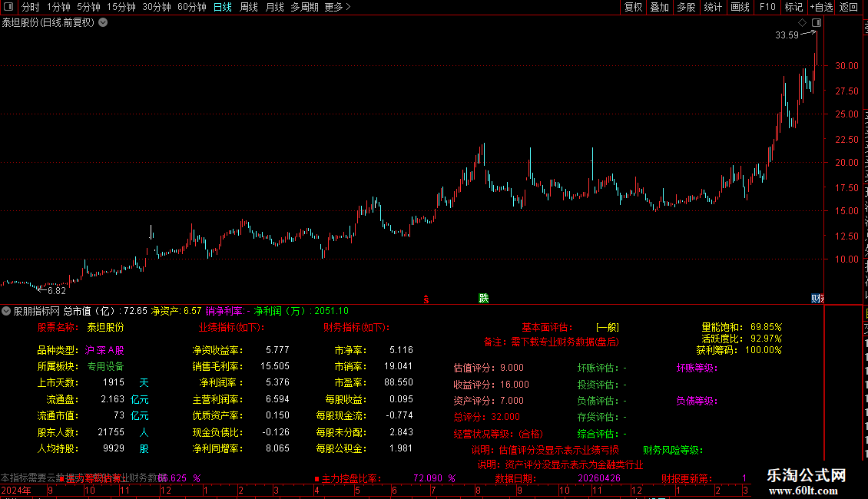Viewport: 868px width, 499px height.
Task: Open 画线 drawing tools
Action: (740, 7)
